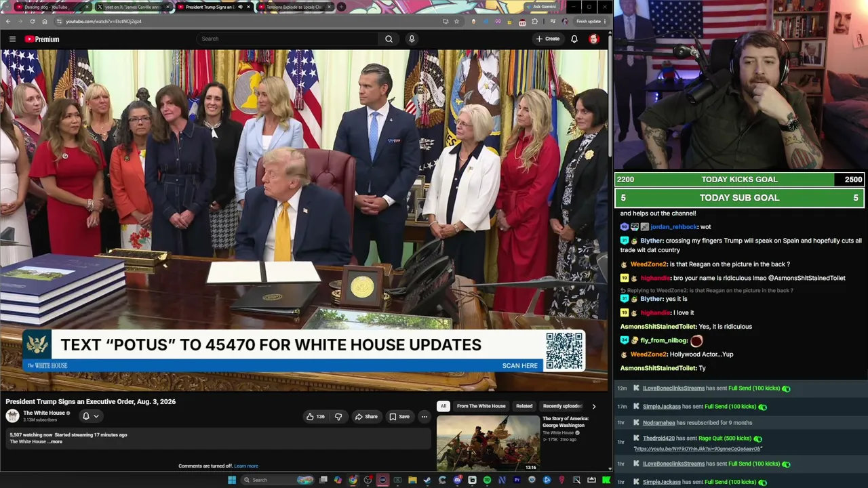Open File Explorer from the taskbar
The height and width of the screenshot is (488, 868).
coord(412,480)
